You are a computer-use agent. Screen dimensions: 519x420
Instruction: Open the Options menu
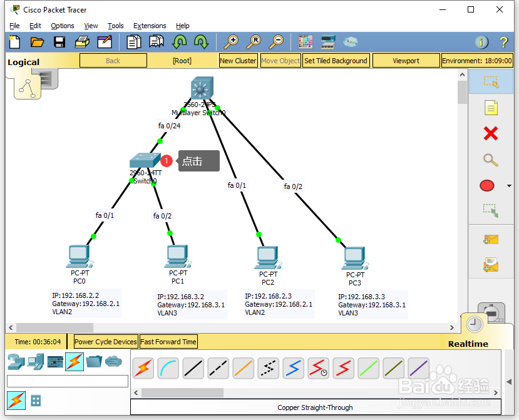point(63,26)
